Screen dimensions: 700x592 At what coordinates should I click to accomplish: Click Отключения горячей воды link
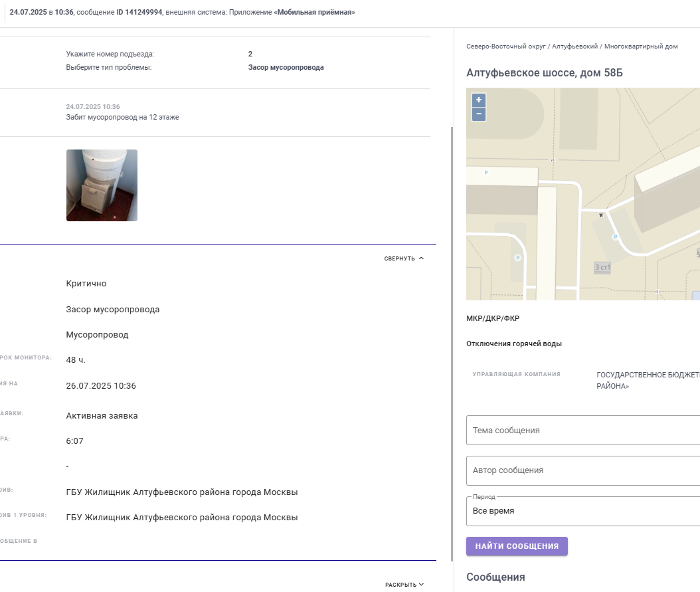tap(514, 344)
